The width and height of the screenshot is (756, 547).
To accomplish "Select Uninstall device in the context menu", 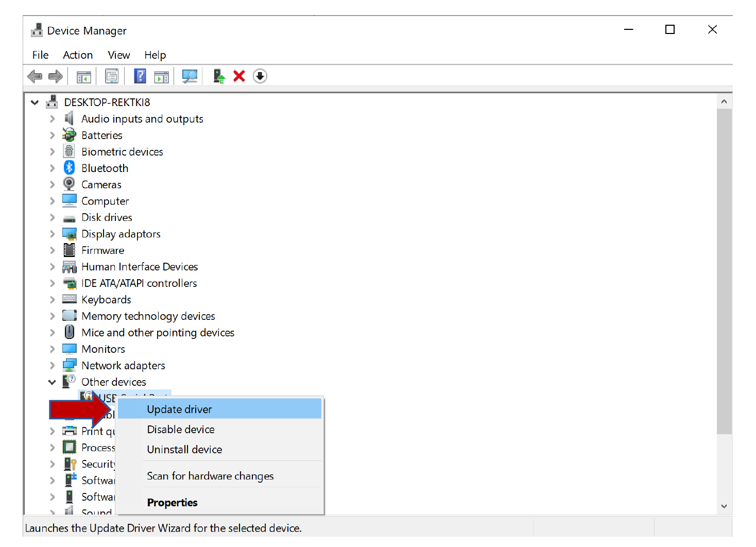I will click(184, 450).
